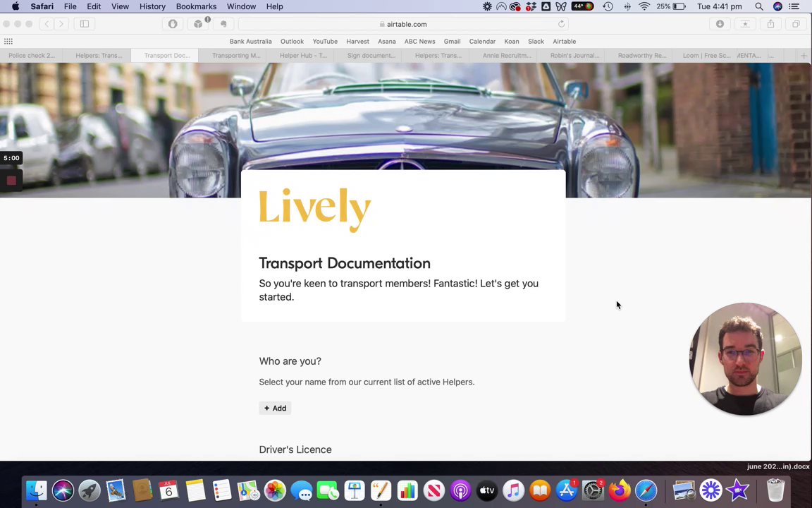Open the Airtable bookmark
The image size is (812, 508).
tap(565, 42)
